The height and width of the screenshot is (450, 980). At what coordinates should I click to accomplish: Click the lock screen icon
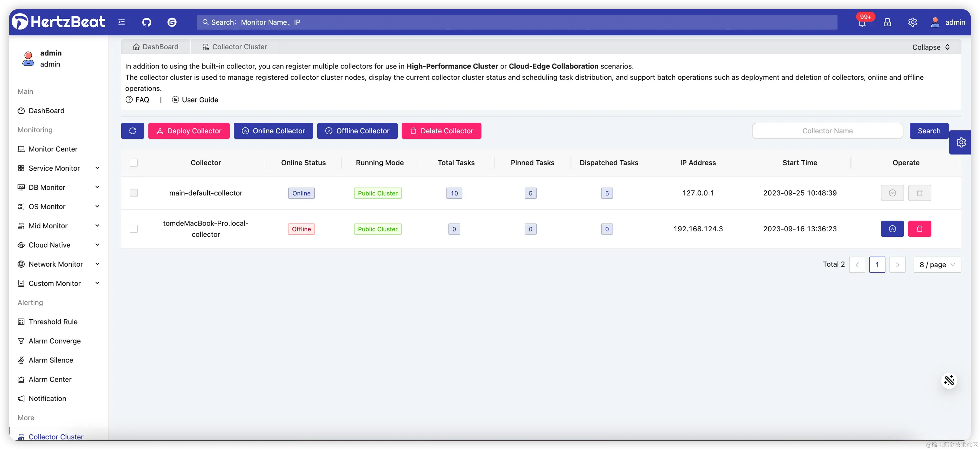[887, 22]
